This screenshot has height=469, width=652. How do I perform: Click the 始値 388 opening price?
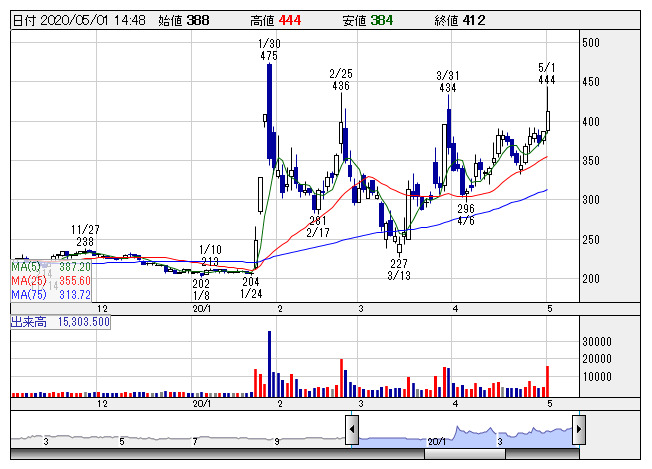[x=184, y=20]
